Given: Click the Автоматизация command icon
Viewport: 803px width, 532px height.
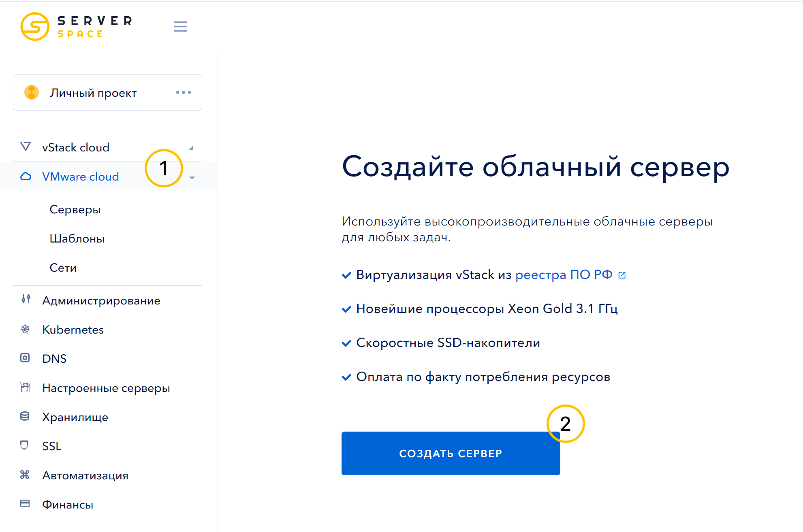Looking at the screenshot, I should point(25,475).
